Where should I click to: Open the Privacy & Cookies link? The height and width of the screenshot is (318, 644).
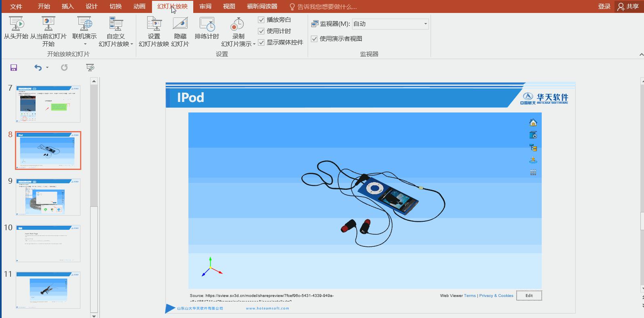pyautogui.click(x=496, y=296)
